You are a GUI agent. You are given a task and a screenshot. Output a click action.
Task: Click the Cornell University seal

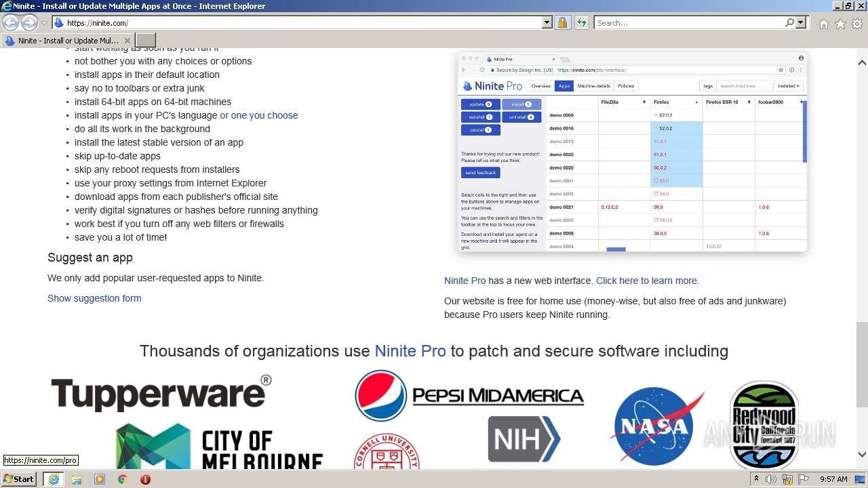[x=387, y=451]
